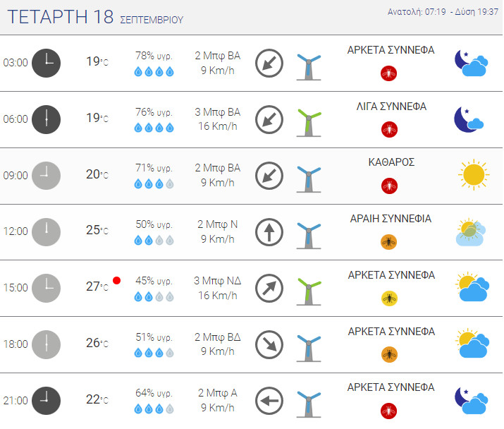The width and height of the screenshot is (504, 429).
Task: Click the green wind turbine at 15:00
Action: (x=309, y=291)
